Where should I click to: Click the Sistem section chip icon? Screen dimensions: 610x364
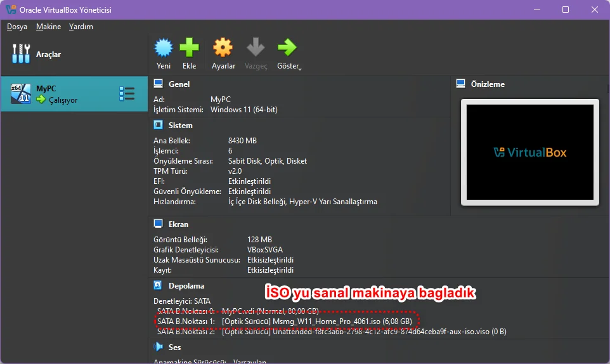pos(158,125)
